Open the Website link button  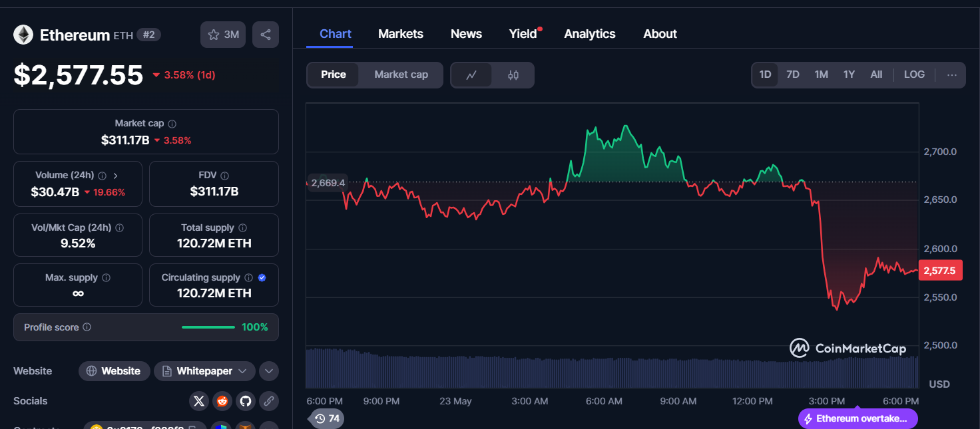(x=114, y=371)
